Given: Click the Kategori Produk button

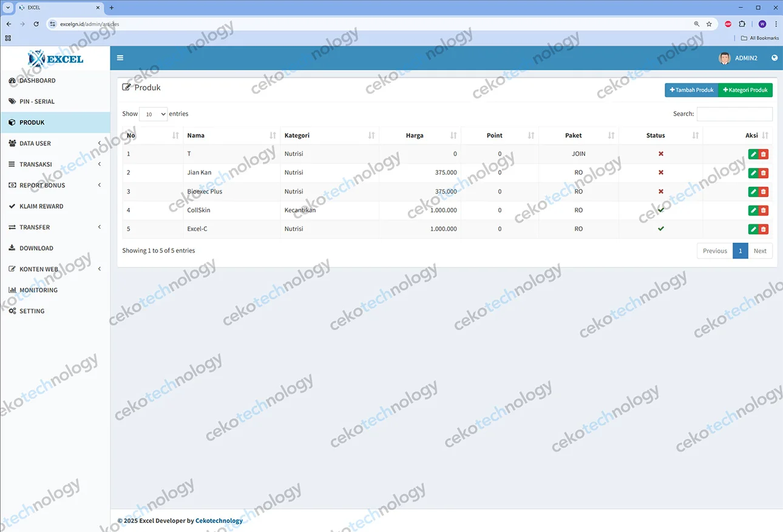Looking at the screenshot, I should [x=745, y=90].
